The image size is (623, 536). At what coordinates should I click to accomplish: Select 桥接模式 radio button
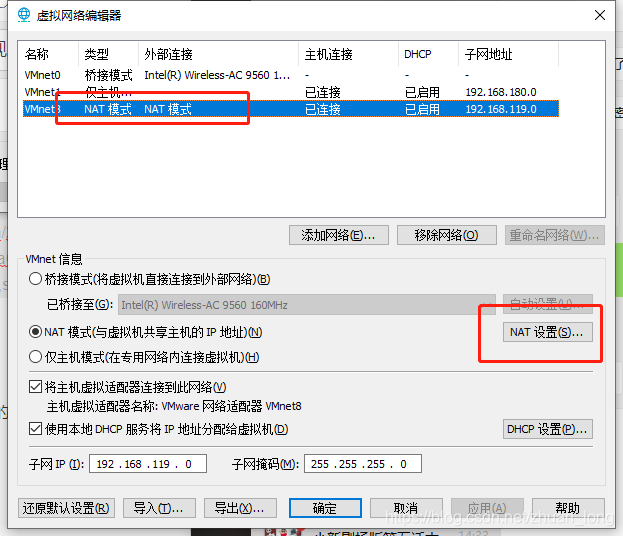coord(35,279)
